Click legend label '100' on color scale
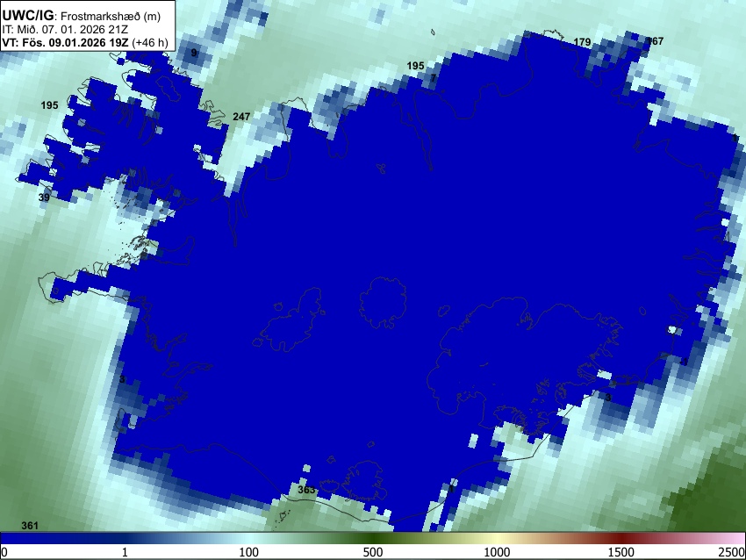This screenshot has height=560, width=746. 249,552
